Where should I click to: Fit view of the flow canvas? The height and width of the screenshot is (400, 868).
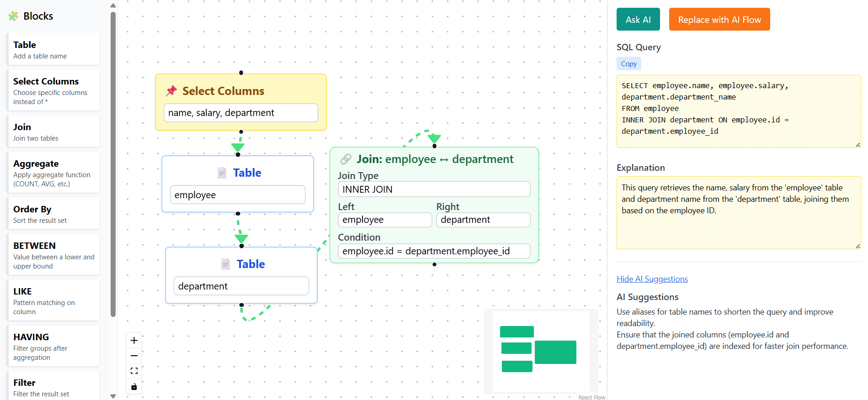coord(134,371)
